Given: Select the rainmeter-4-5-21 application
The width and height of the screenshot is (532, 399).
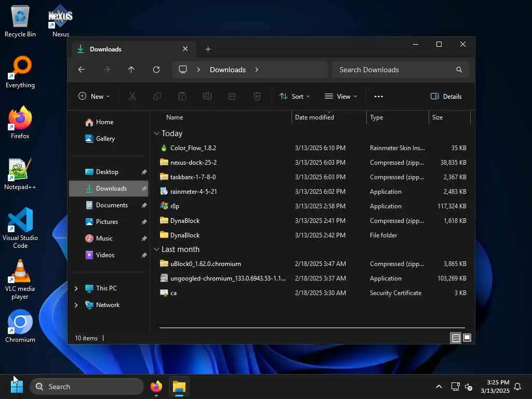Looking at the screenshot, I should (312, 192).
